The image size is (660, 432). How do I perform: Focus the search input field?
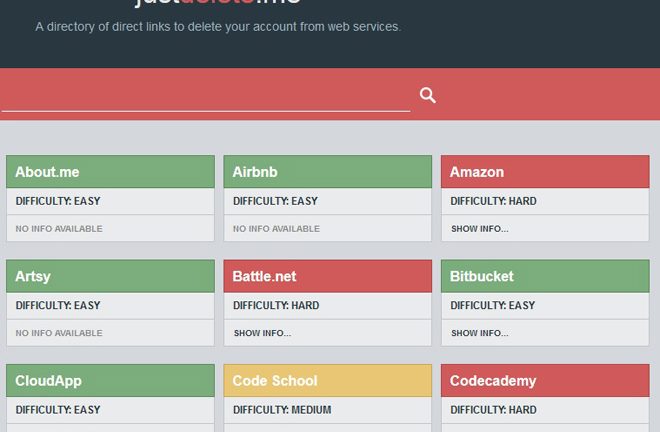click(206, 96)
